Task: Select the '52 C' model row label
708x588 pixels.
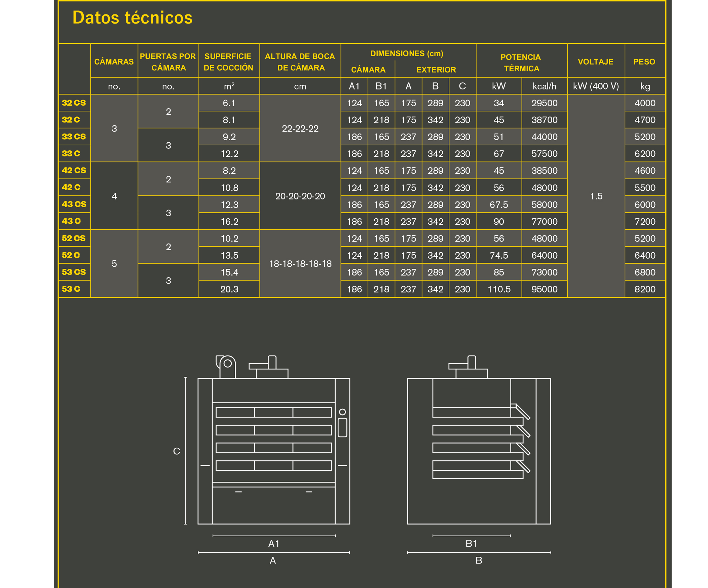Action: pyautogui.click(x=71, y=255)
